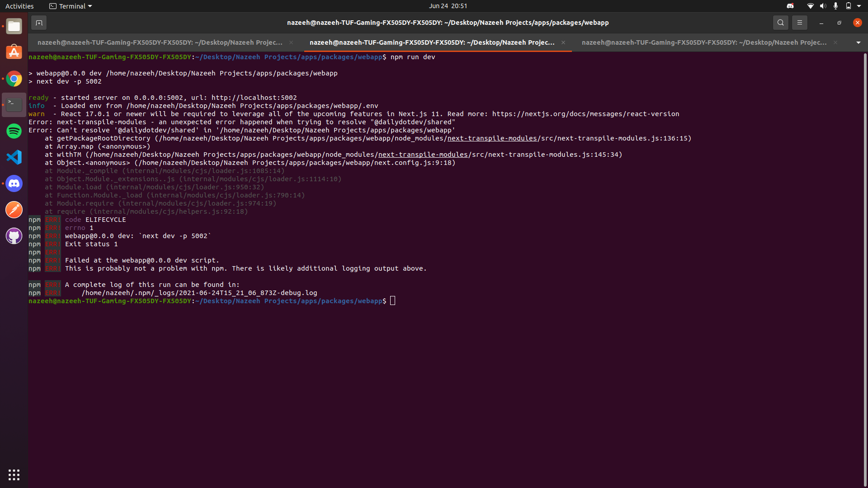
Task: Open Spotify from the dock
Action: point(14,131)
